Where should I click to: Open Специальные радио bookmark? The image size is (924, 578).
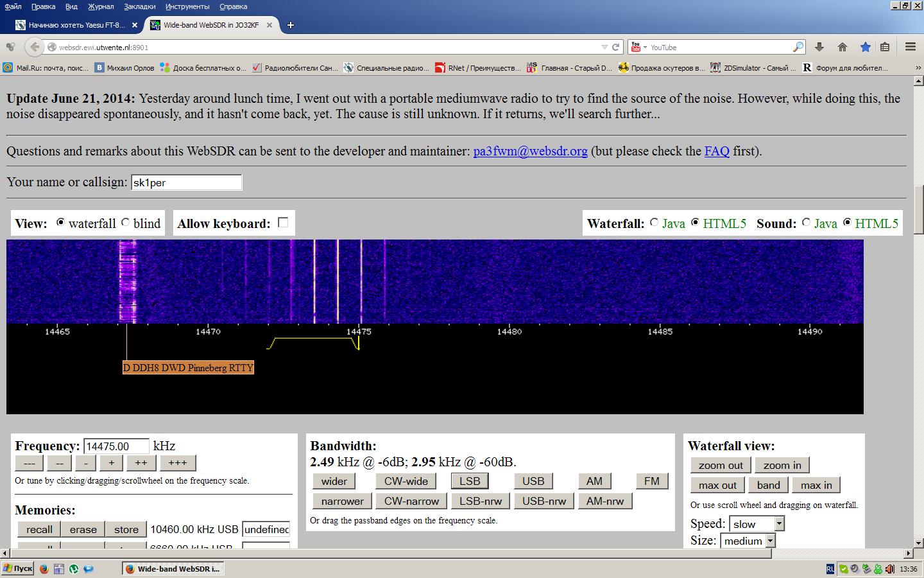[x=387, y=67]
